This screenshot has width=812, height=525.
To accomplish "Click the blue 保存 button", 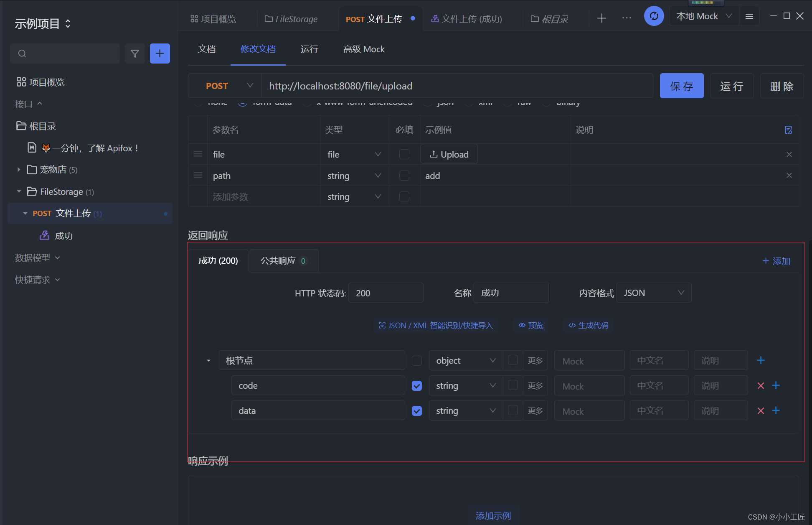I will (682, 86).
